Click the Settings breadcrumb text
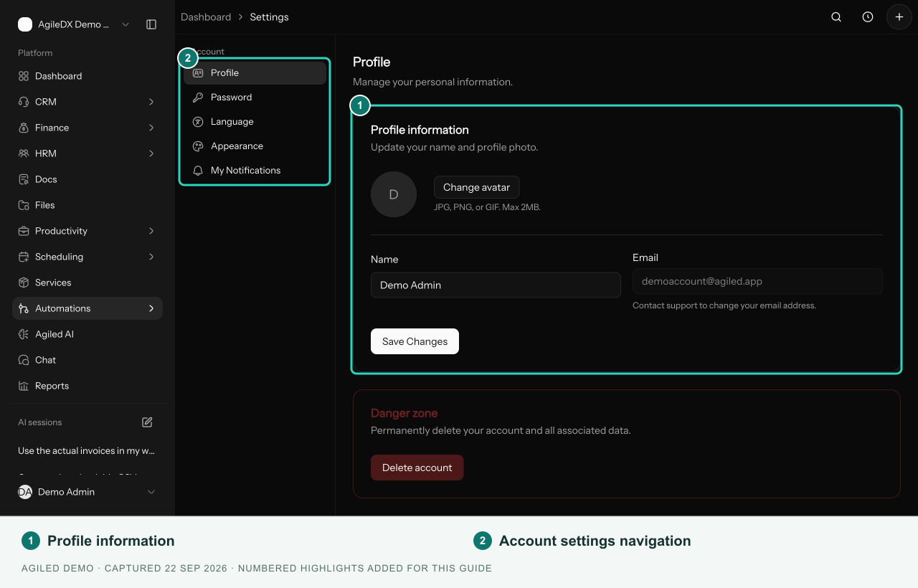 [x=269, y=17]
